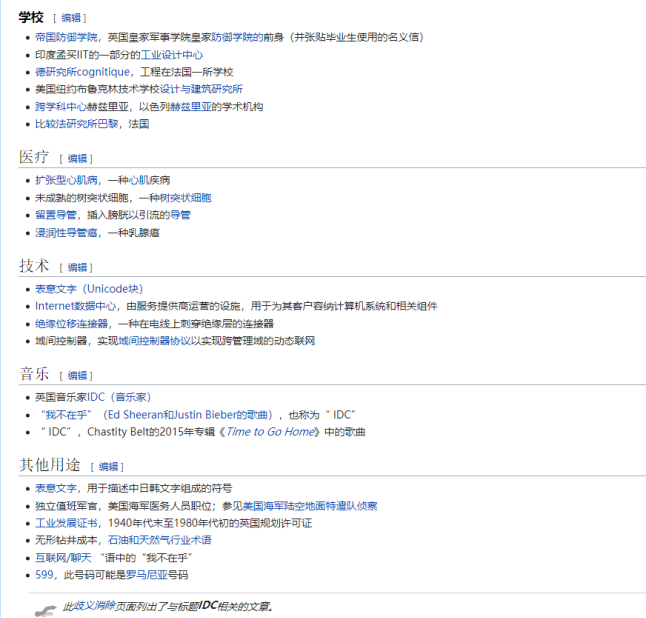Edit the 音乐 section
The width and height of the screenshot is (646, 618).
point(77,376)
